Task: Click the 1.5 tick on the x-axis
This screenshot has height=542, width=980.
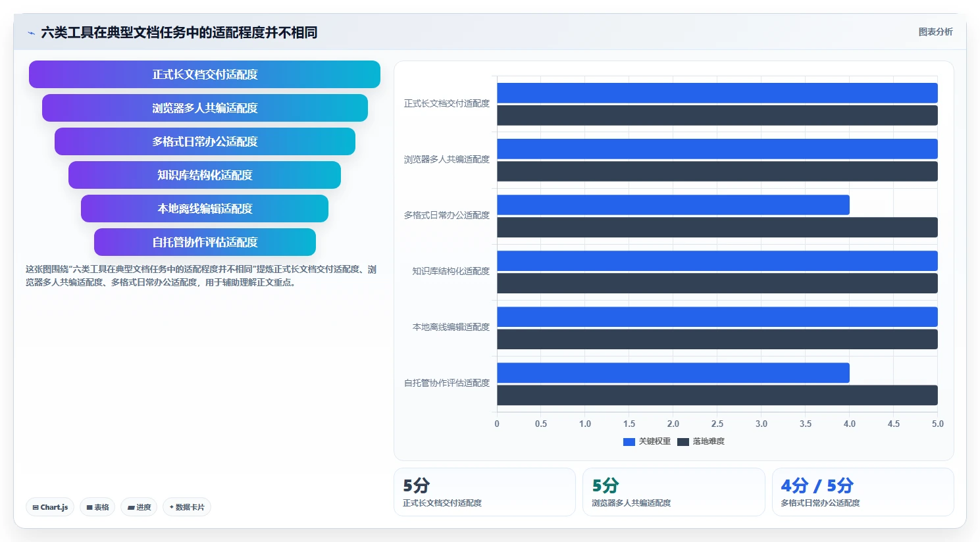Action: coord(629,424)
